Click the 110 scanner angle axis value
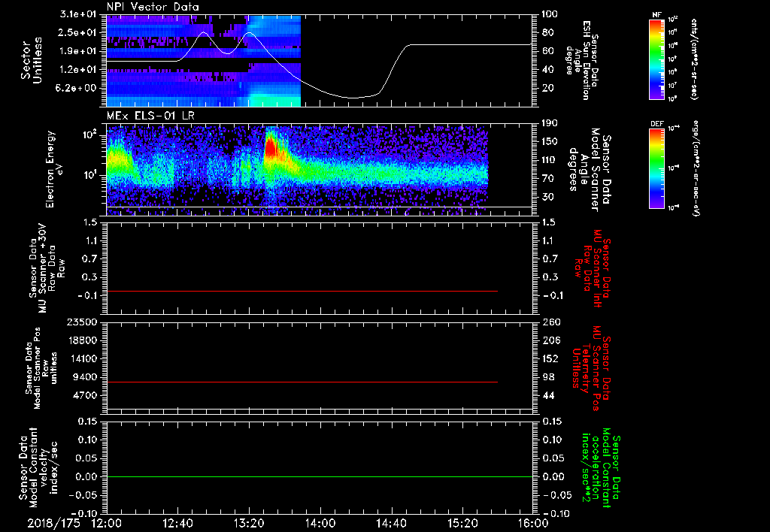Image resolution: width=770 pixels, height=532 pixels. pyautogui.click(x=550, y=160)
